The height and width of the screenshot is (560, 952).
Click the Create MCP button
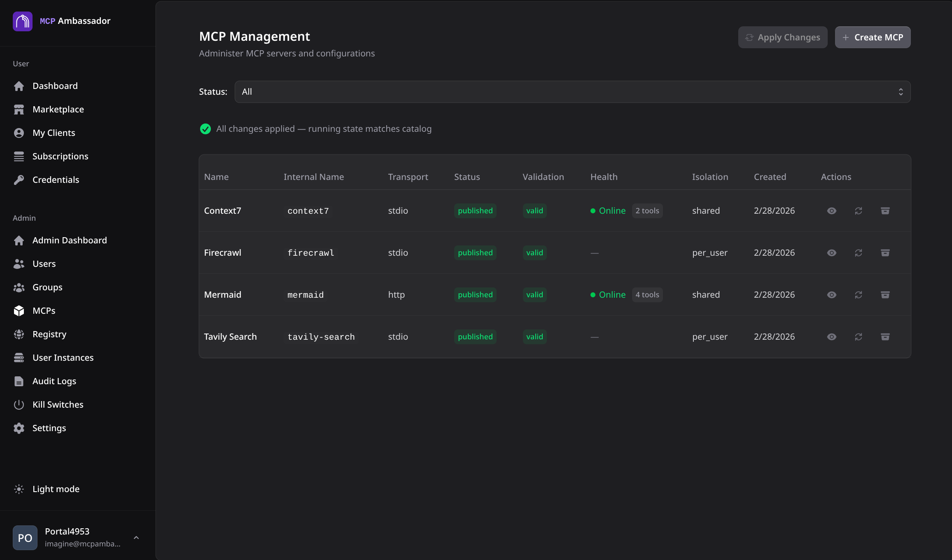click(x=873, y=37)
